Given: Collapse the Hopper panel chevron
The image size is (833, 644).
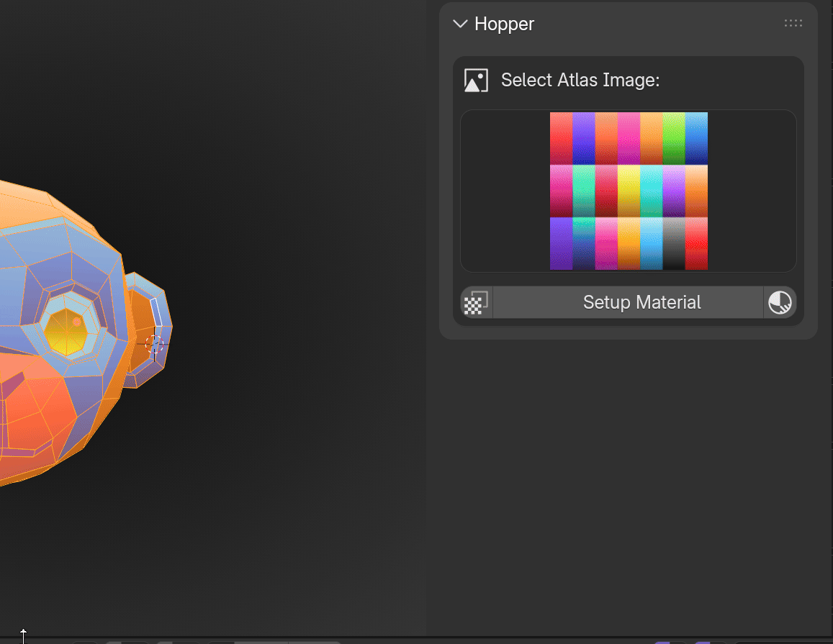Looking at the screenshot, I should tap(460, 24).
